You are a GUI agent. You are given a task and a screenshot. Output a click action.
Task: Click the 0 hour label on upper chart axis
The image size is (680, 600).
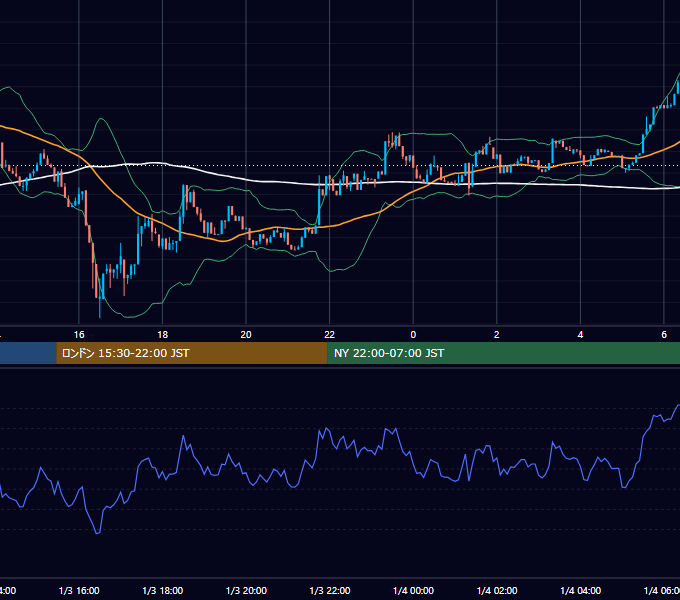point(413,335)
